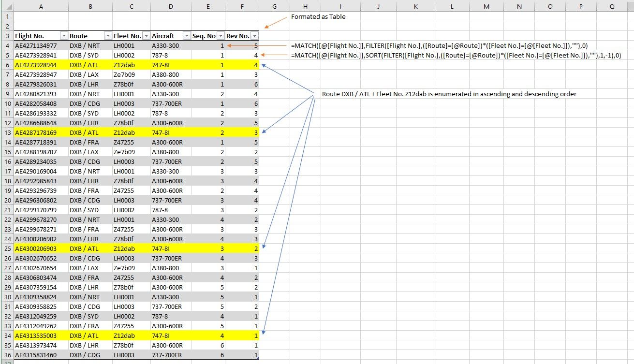
Task: Select the Route cell in row 7 (DXB / LAX)
Action: (x=90, y=74)
